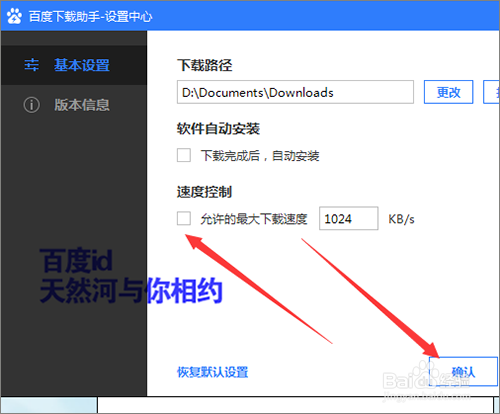Click the 速度控制 heading text

(x=204, y=192)
